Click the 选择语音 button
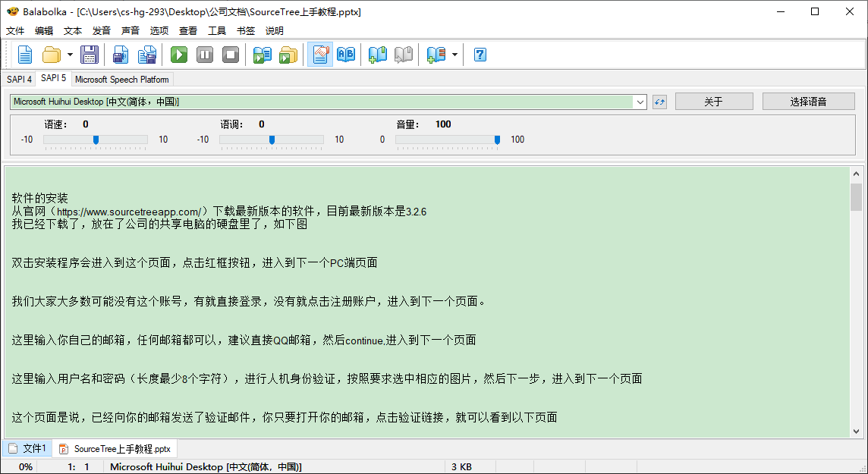Screen dimensions: 868x474 click(x=808, y=102)
